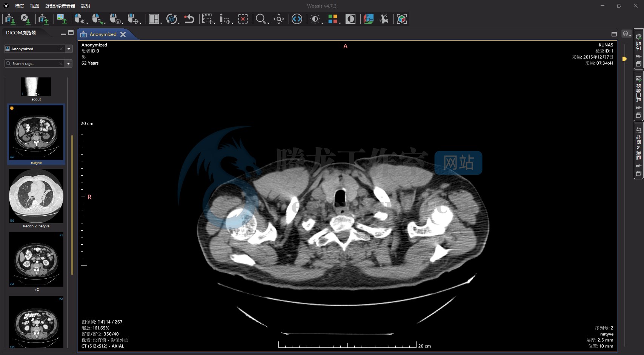644x355 pixels.
Task: Pin the 绘图 & 测量 side panel
Action: pyautogui.click(x=639, y=166)
